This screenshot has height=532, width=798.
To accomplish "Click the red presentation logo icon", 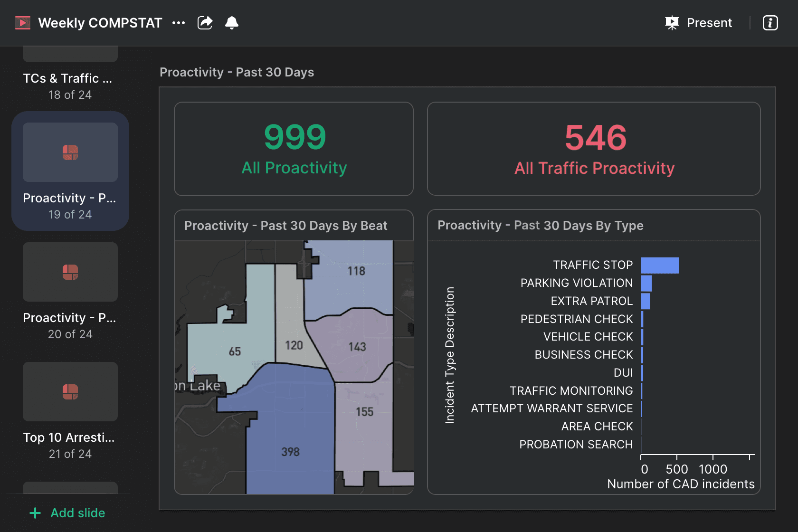I will (23, 23).
